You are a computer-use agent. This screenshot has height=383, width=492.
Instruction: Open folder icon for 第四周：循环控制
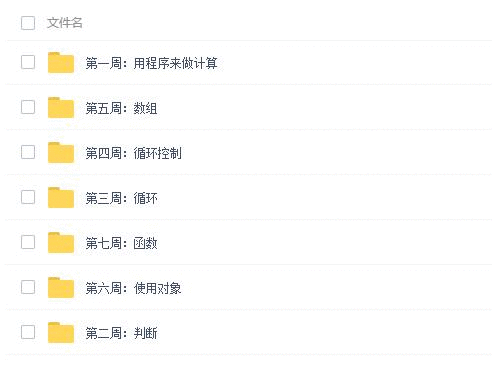61,152
